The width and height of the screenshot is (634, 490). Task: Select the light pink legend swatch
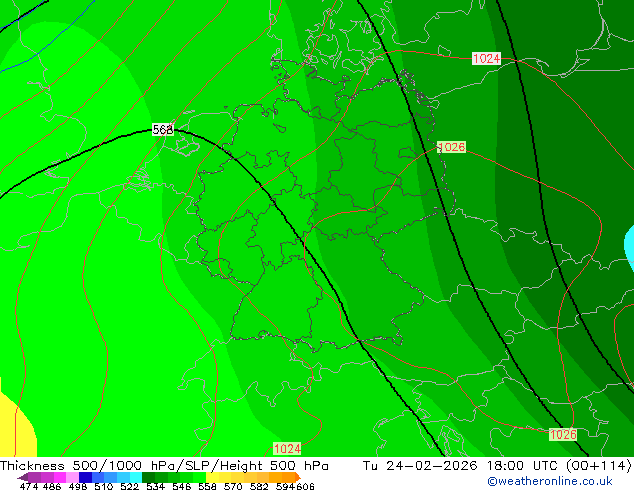[72, 477]
